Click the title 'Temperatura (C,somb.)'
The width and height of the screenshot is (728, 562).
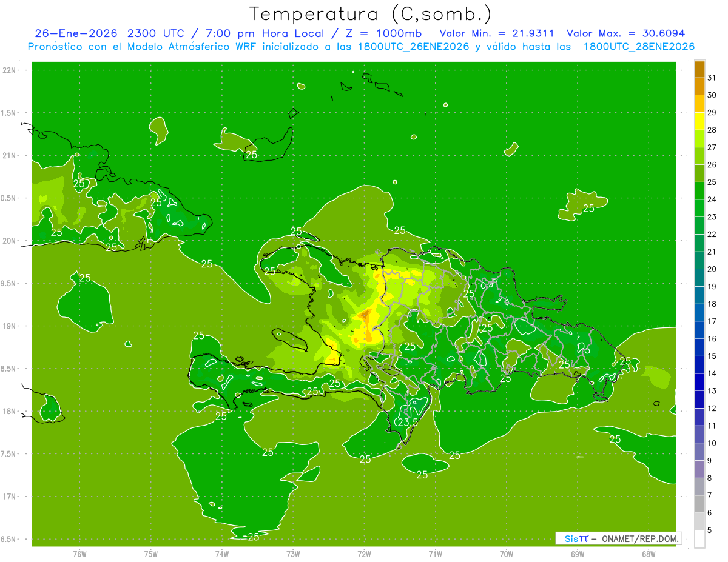pyautogui.click(x=371, y=14)
